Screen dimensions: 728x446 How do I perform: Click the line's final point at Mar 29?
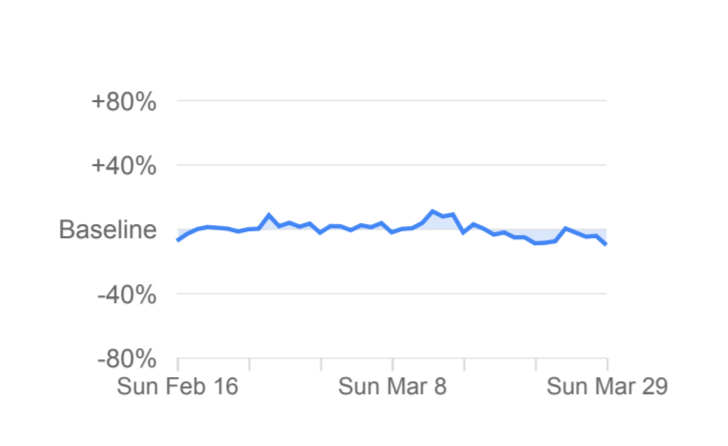606,244
